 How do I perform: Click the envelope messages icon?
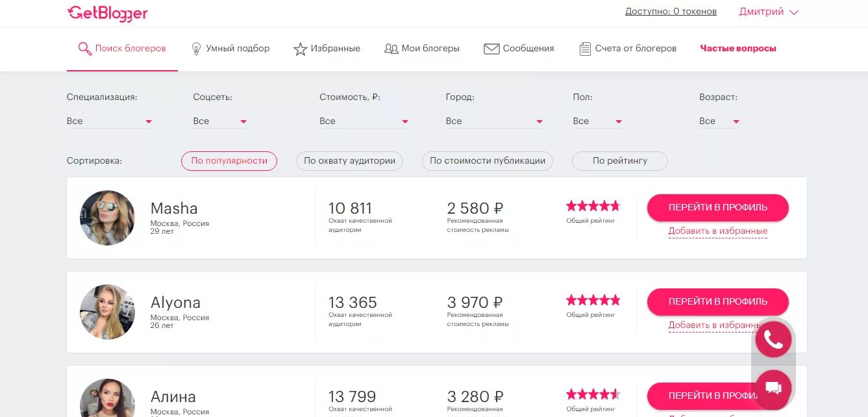[x=491, y=49]
